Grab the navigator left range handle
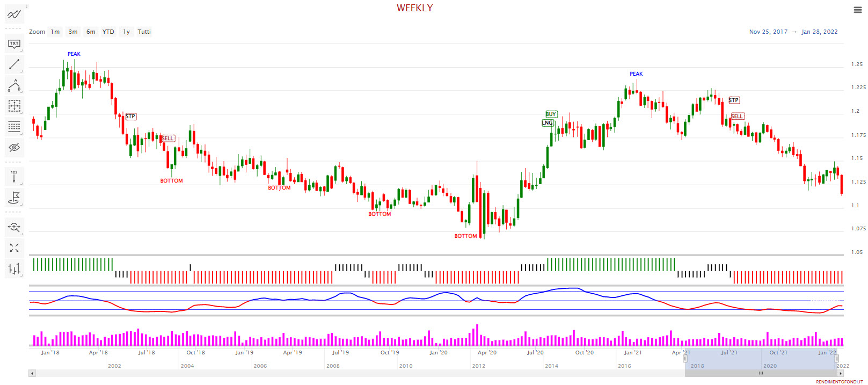The width and height of the screenshot is (868, 385). (x=685, y=359)
